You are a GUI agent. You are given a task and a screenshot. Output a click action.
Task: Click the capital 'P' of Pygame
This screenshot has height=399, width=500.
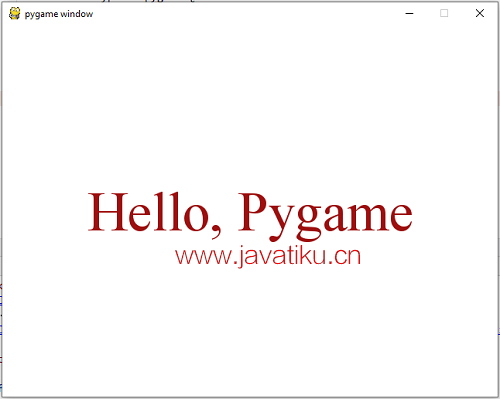(252, 212)
